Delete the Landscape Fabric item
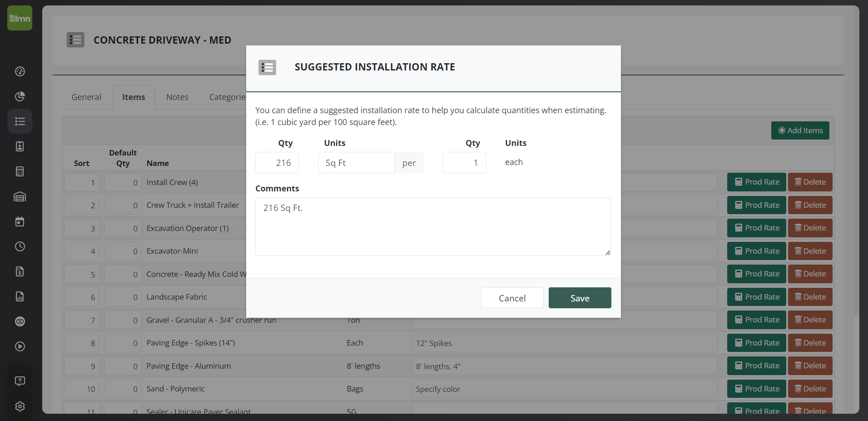868x421 pixels. tap(810, 297)
